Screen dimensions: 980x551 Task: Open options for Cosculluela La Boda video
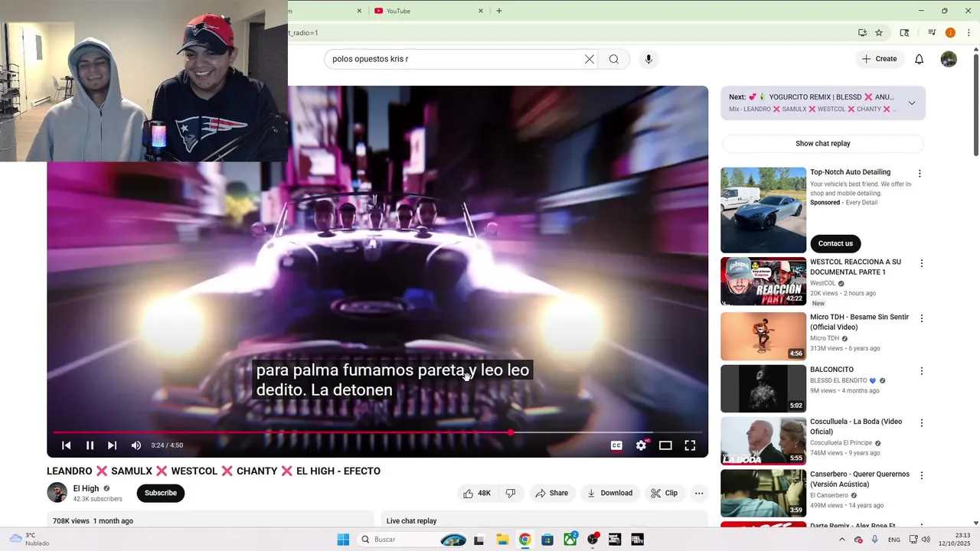[922, 423]
